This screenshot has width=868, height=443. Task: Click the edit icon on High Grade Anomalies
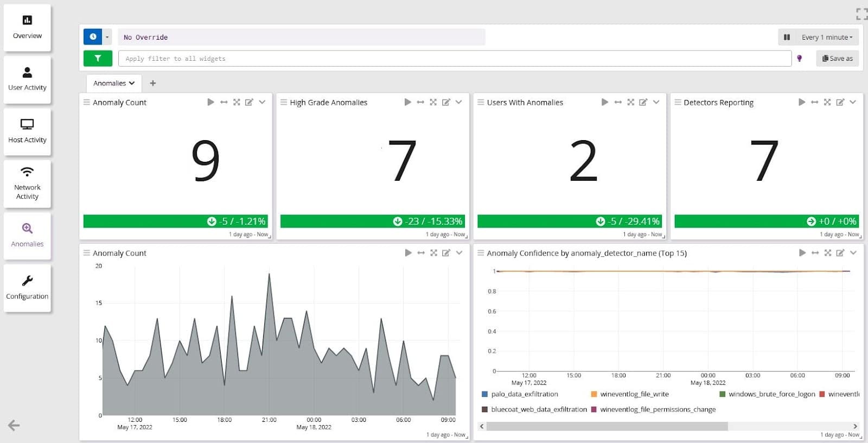pos(446,102)
